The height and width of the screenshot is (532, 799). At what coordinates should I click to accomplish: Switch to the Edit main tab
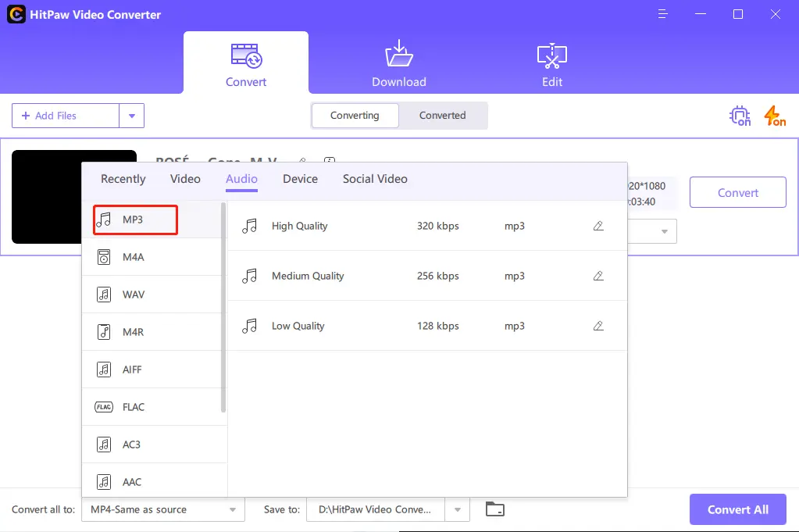[552, 62]
